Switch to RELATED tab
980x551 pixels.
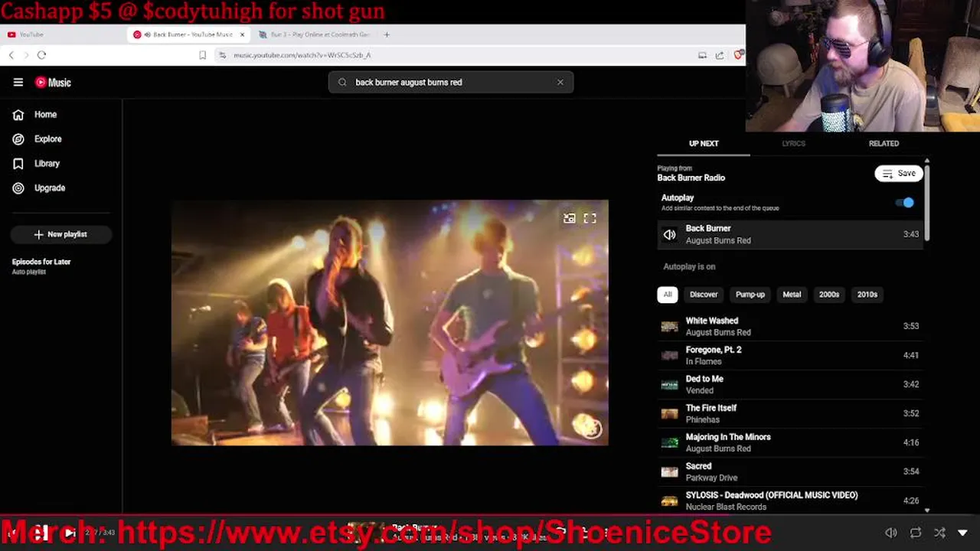pos(884,144)
